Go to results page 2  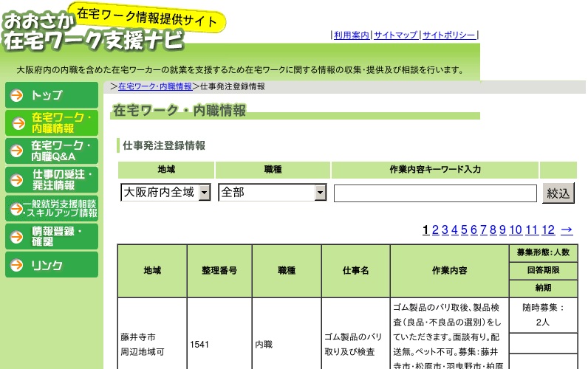tap(436, 230)
